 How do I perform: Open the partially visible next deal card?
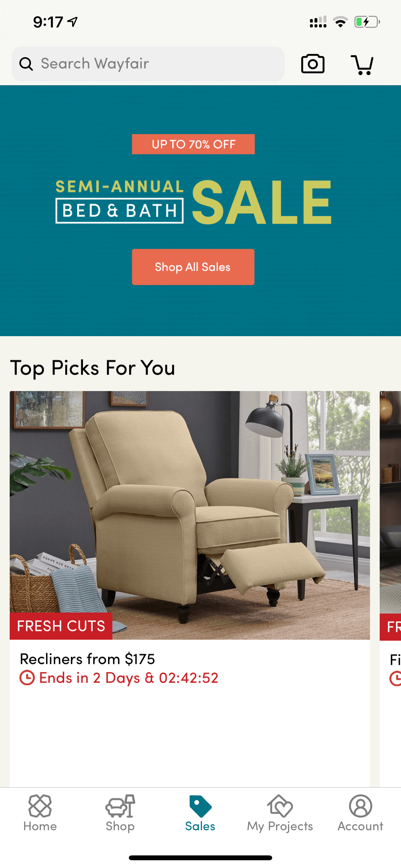[x=390, y=590]
